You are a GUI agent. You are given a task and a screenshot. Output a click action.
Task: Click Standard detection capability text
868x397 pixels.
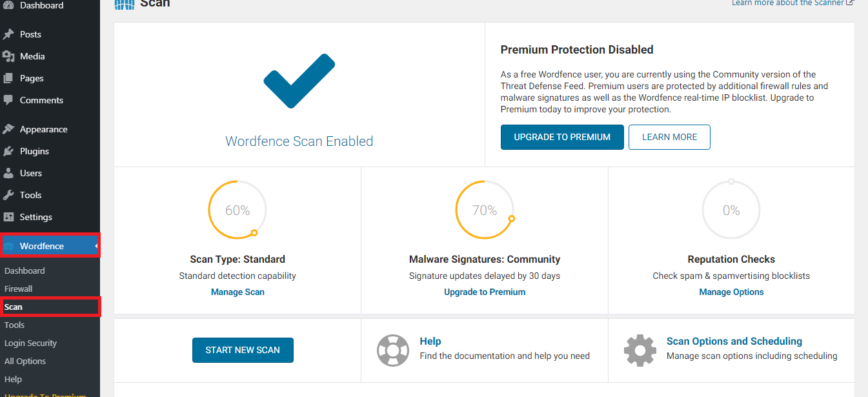point(237,276)
